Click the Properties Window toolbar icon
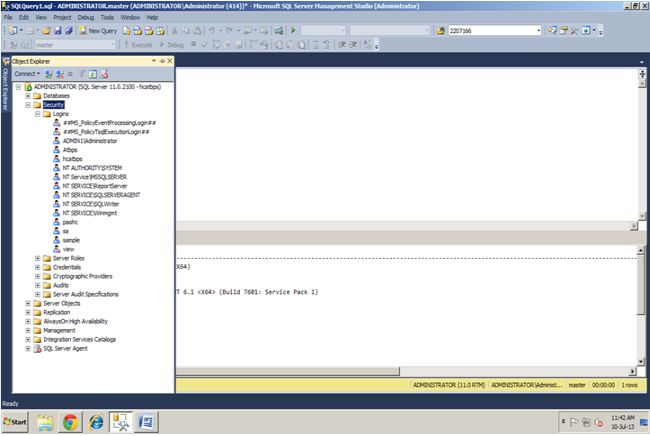The image size is (650, 436). 563,30
